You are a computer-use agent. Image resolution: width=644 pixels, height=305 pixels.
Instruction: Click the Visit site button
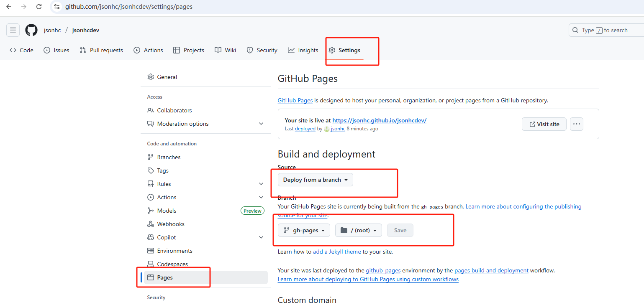[544, 124]
